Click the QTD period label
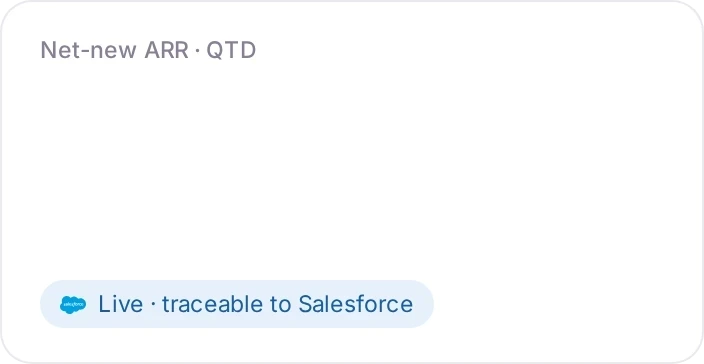Viewport: 704px width, 364px height. point(231,50)
